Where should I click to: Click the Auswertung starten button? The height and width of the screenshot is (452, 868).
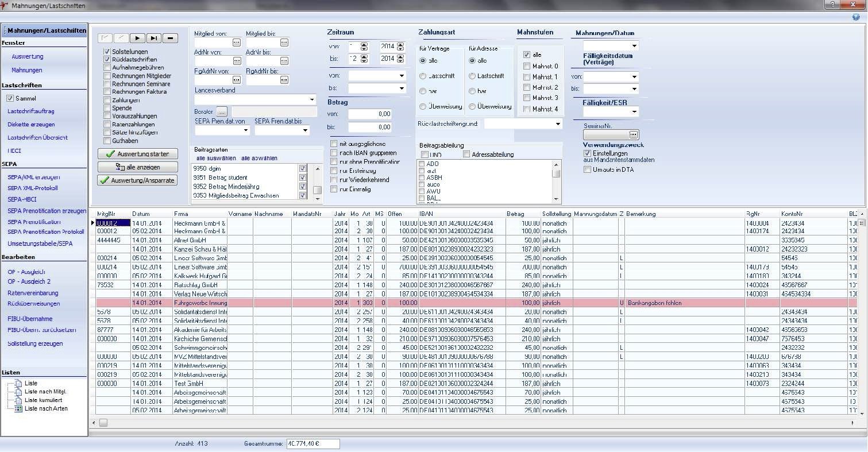(x=137, y=154)
